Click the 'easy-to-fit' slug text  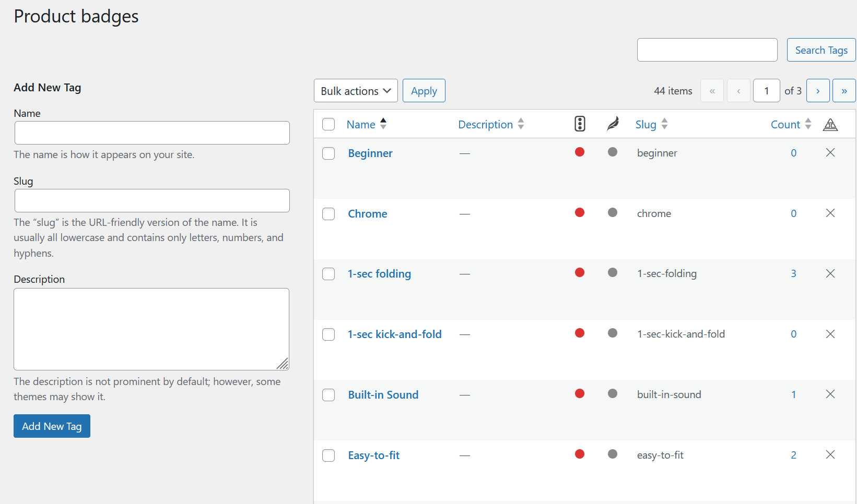tap(660, 455)
